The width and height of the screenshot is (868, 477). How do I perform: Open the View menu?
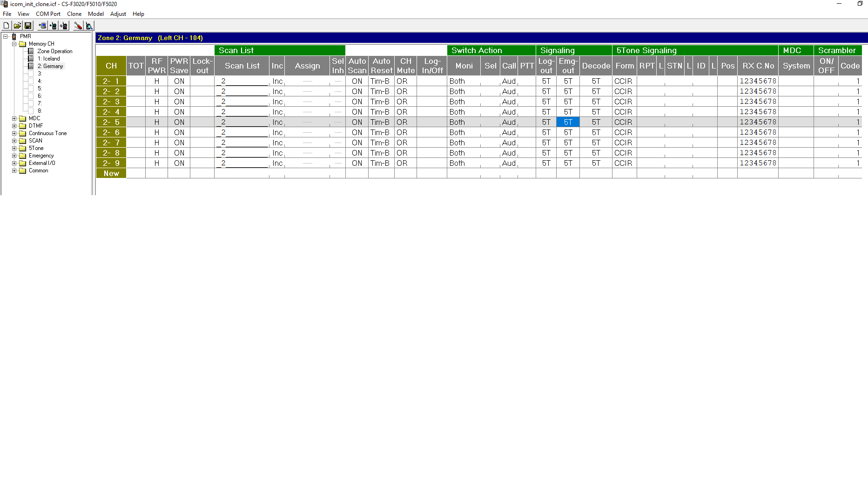(x=23, y=14)
